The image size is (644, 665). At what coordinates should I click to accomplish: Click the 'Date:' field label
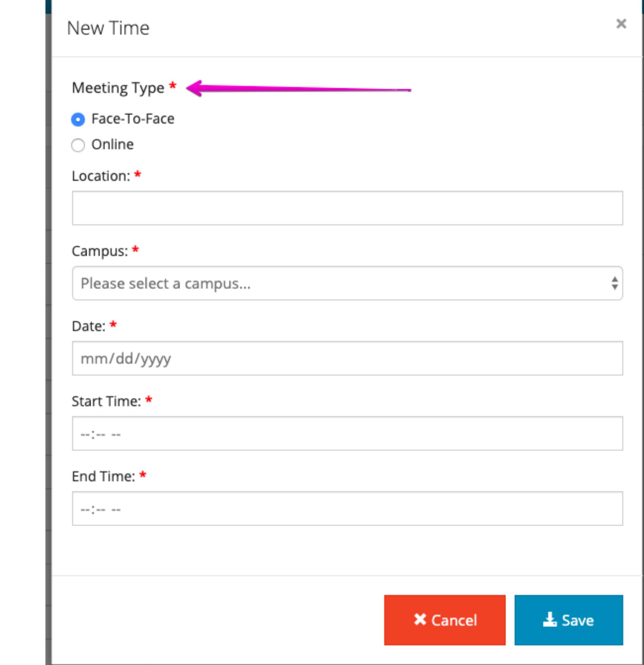tap(89, 326)
